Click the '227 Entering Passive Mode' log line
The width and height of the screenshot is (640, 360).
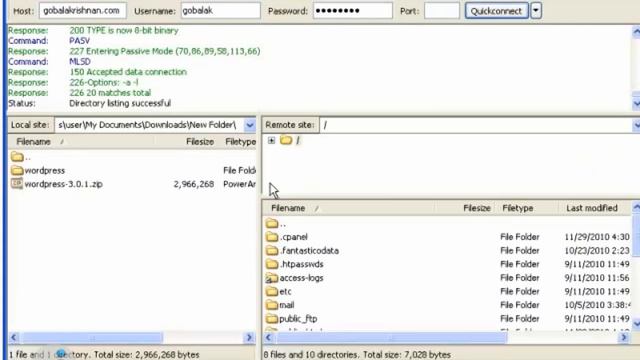(x=164, y=51)
